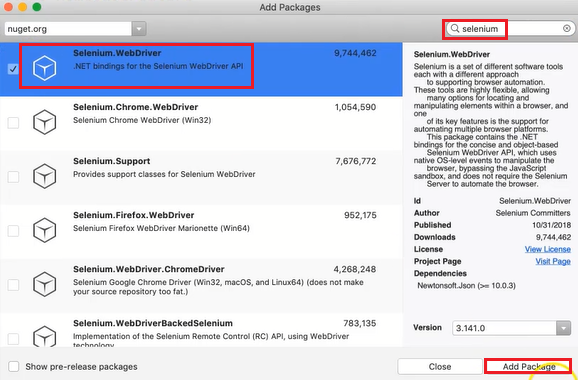Click the Selenium.Support package cube icon
Image resolution: width=578 pixels, height=380 pixels.
[44, 176]
